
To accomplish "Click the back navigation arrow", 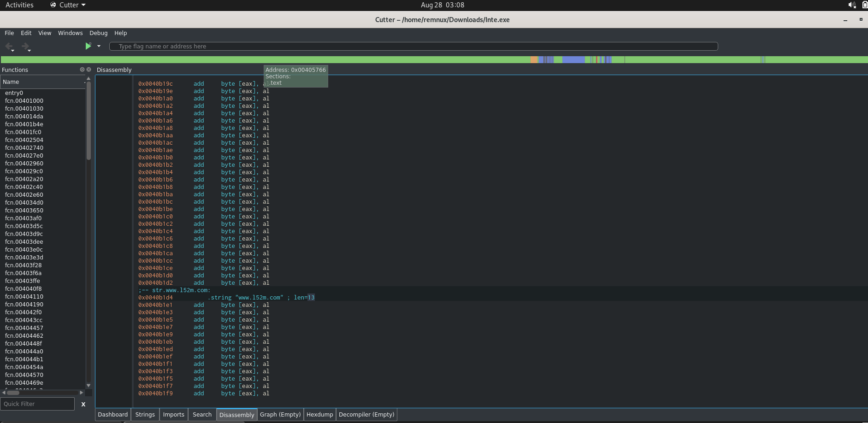I will click(9, 46).
